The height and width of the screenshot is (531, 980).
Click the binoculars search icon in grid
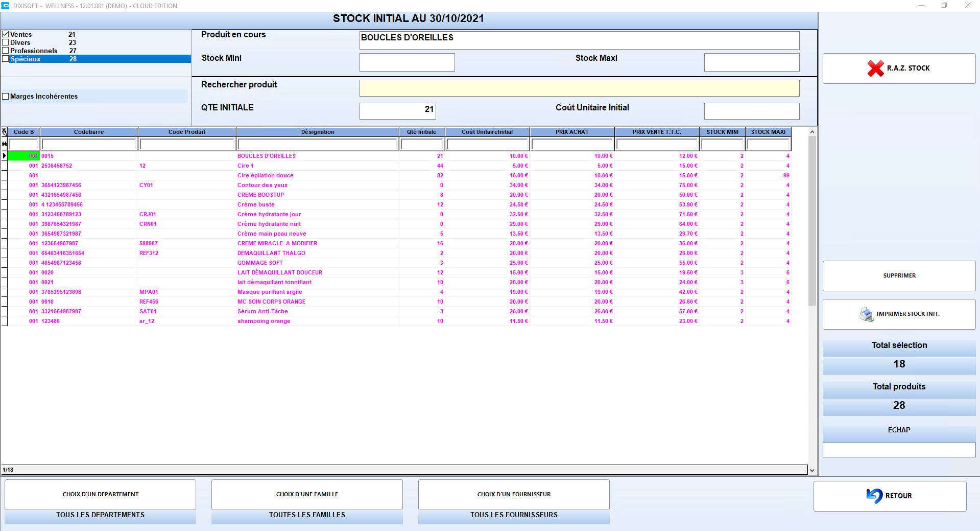pyautogui.click(x=5, y=144)
